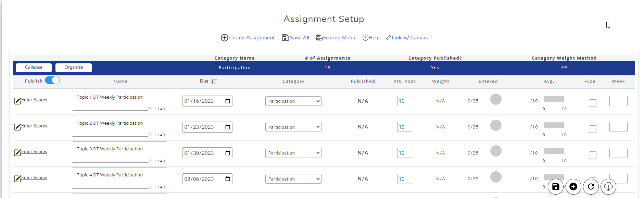Click the average score bar for Topic 2
This screenshot has width=644, height=198.
coord(554,125)
